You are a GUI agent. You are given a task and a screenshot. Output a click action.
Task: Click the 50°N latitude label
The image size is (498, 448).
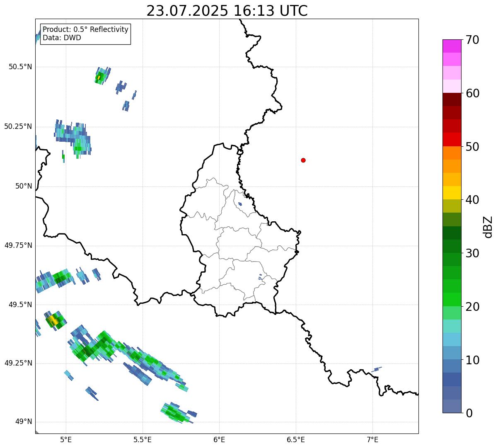[x=23, y=186]
